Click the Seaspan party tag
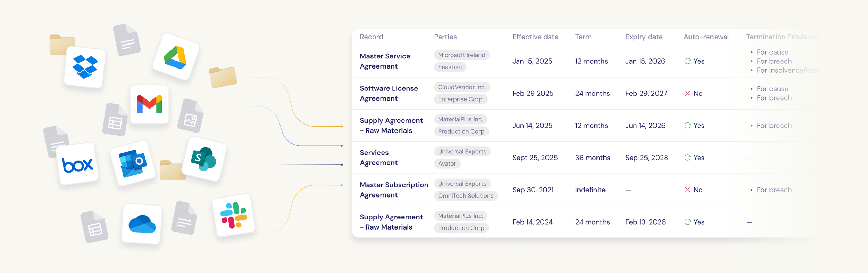The width and height of the screenshot is (868, 273). 450,67
